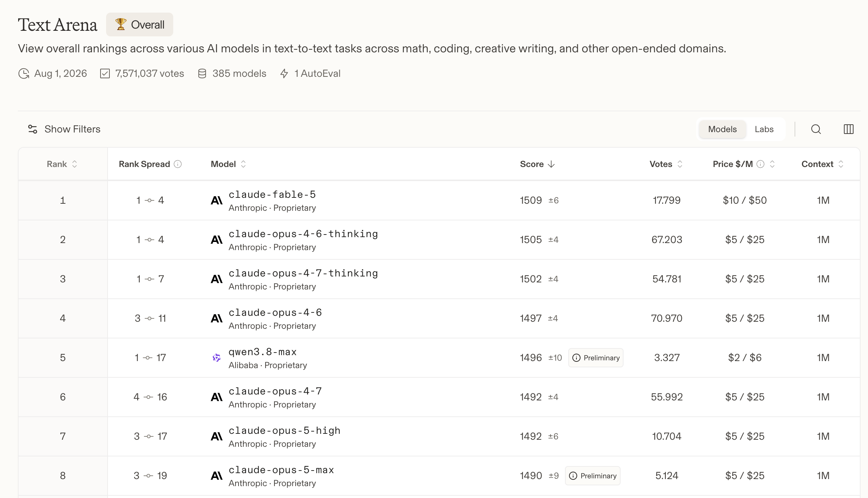
Task: Click the lightning icon beside 1 AutoEval
Action: point(284,73)
